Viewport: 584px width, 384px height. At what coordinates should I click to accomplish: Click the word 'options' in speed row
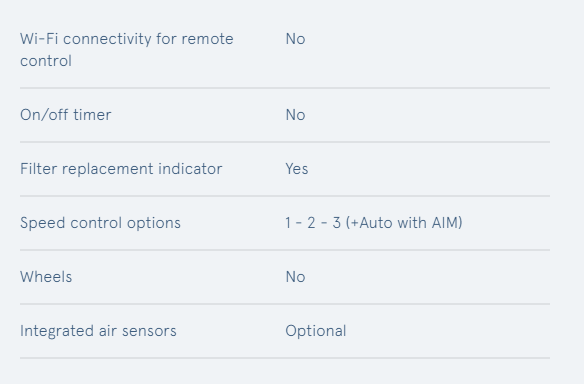154,224
